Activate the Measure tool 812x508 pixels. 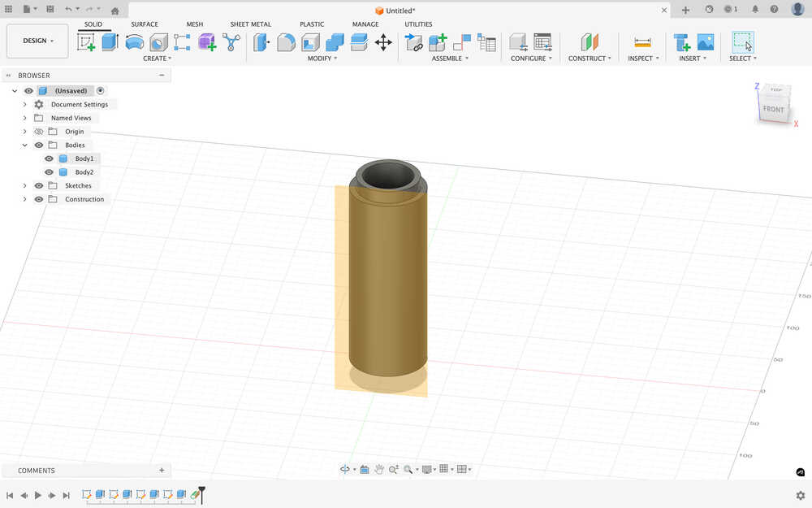coord(642,42)
